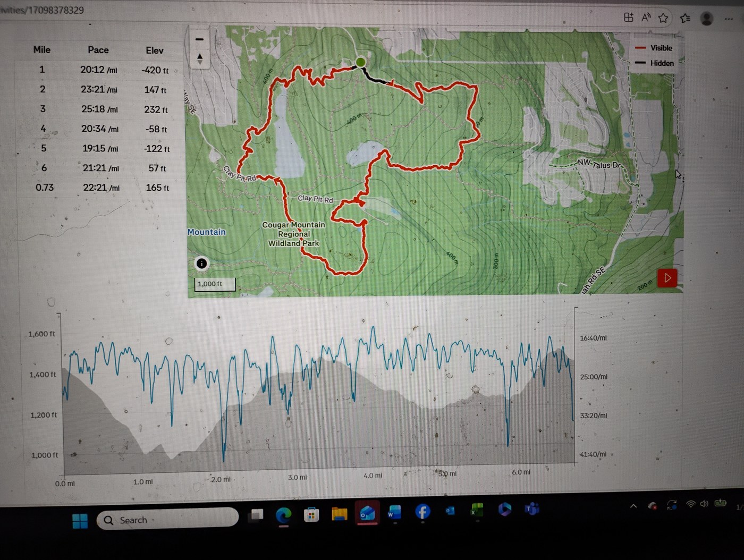
Task: Open the map info attribution icon
Action: point(201,264)
